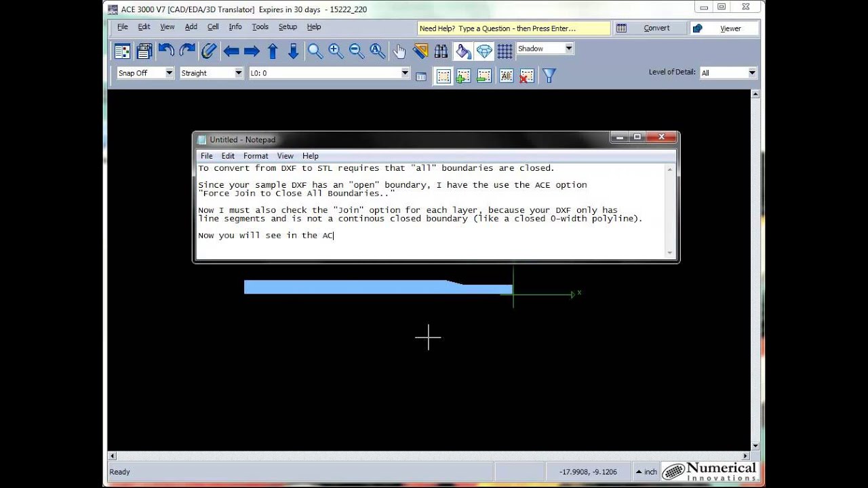Toggle the grid display icon
868x488 pixels.
click(x=505, y=52)
